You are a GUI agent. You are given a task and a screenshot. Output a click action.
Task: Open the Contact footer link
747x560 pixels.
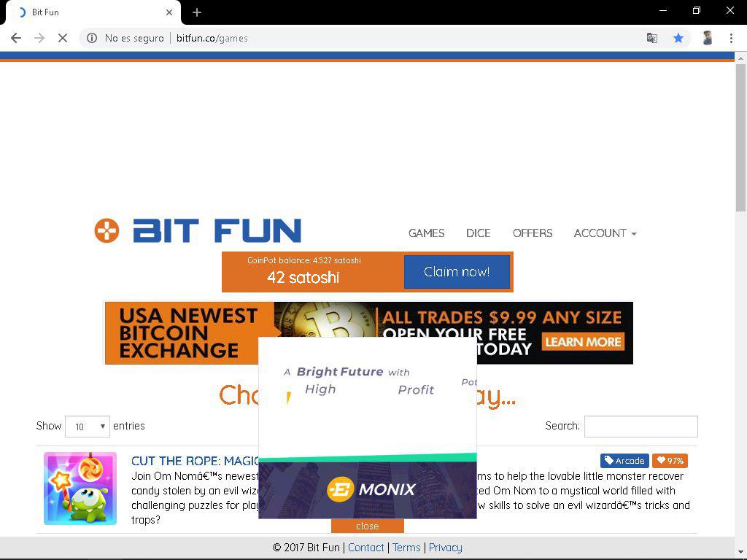tap(366, 548)
